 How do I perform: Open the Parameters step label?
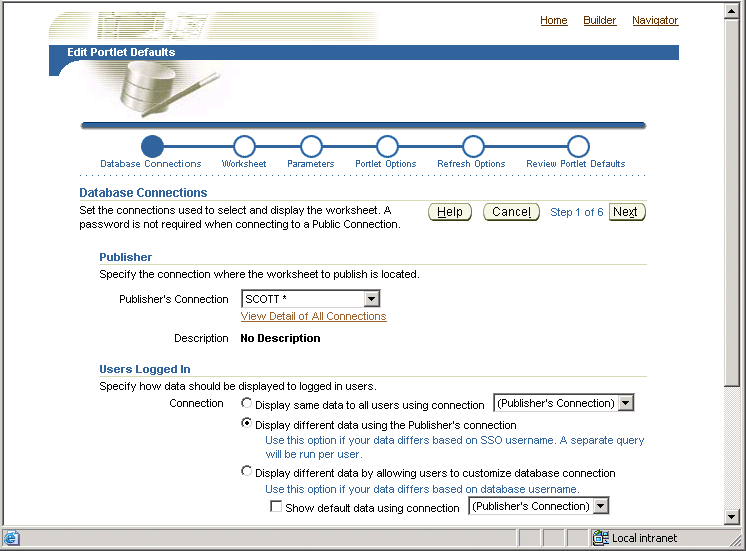tap(311, 164)
